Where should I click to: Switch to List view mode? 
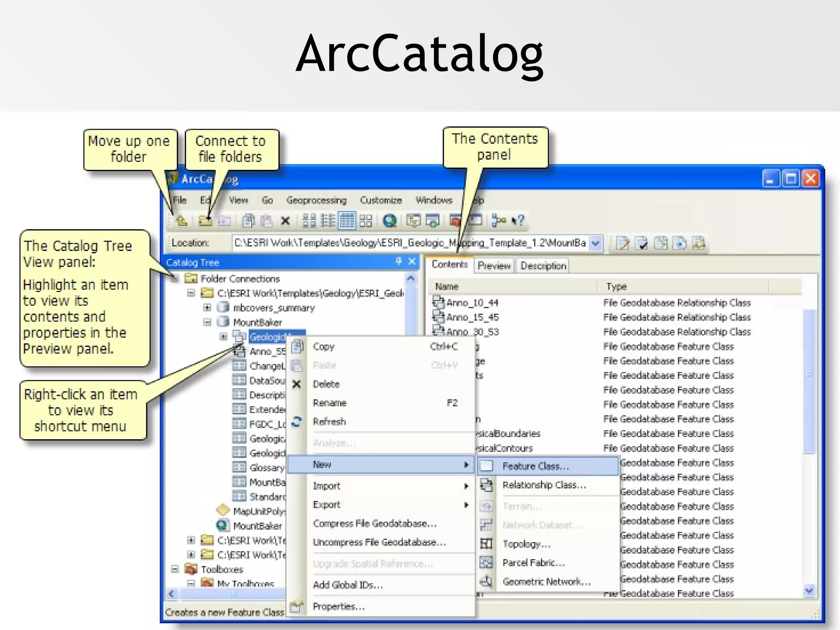tap(328, 221)
